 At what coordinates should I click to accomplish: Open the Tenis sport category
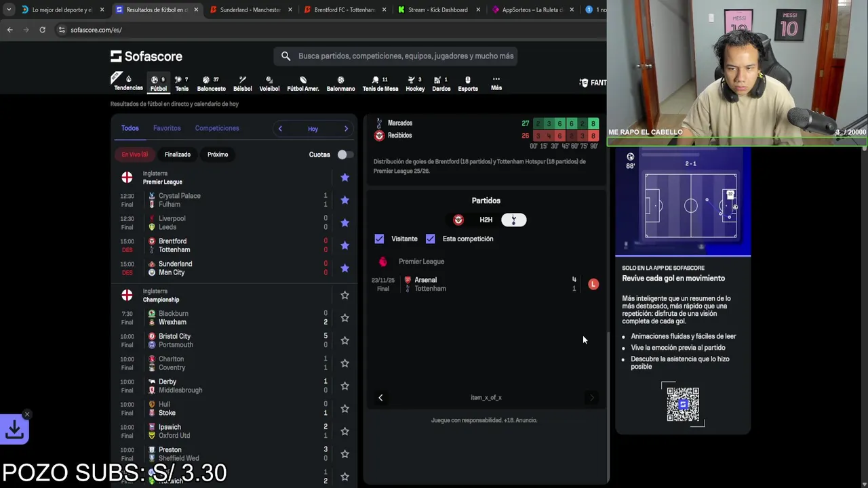tap(182, 83)
